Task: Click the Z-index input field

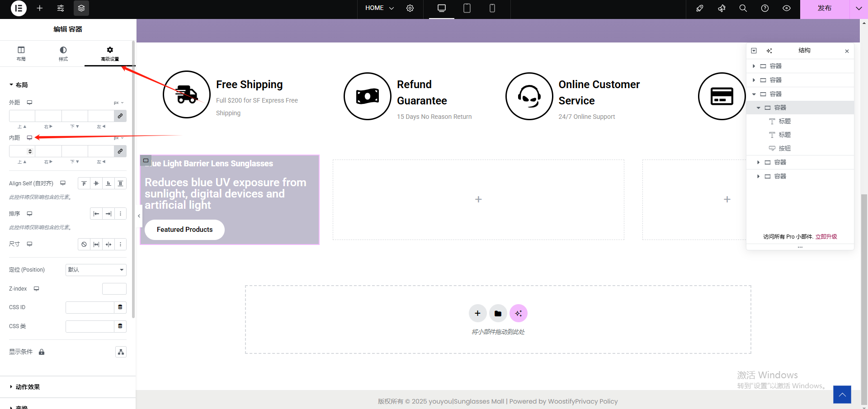Action: click(x=114, y=289)
